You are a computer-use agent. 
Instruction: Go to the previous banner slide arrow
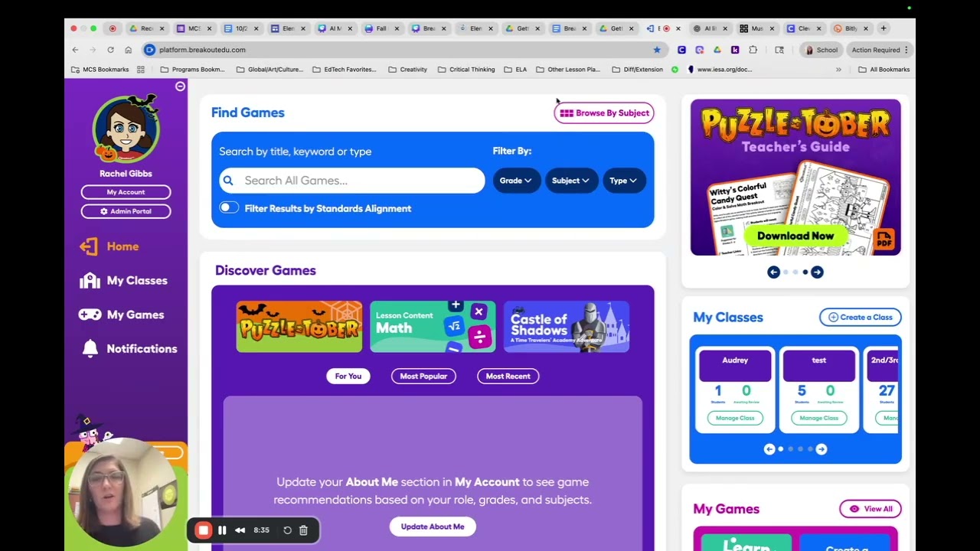[773, 272]
